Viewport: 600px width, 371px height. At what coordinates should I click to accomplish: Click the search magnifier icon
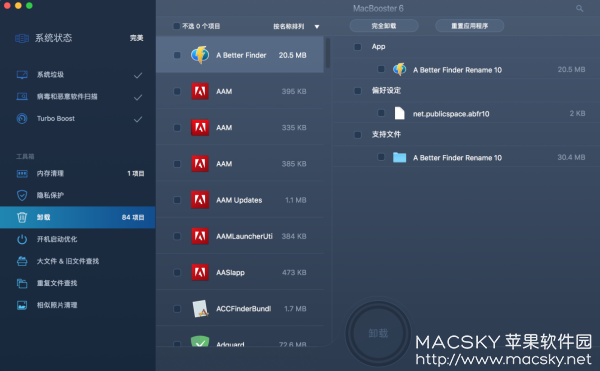(579, 8)
